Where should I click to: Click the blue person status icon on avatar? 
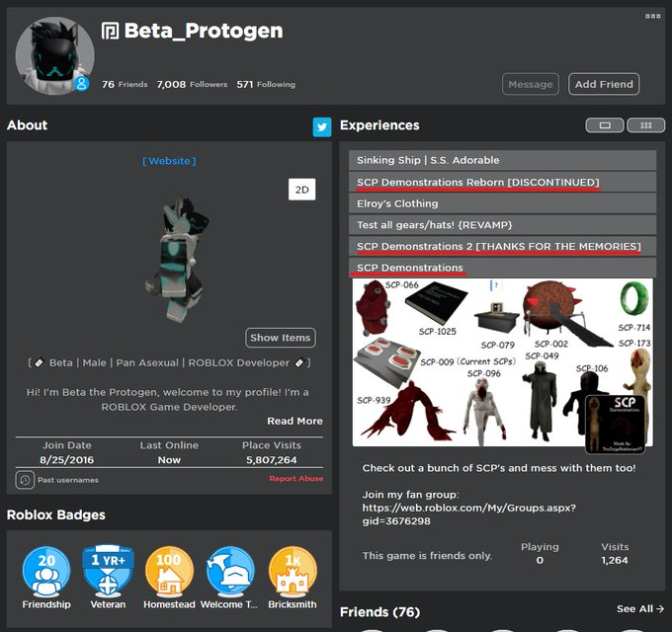(x=81, y=83)
